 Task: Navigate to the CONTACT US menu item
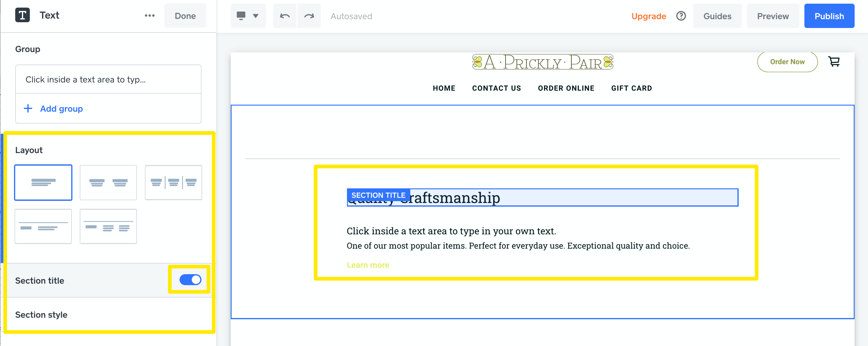tap(496, 88)
